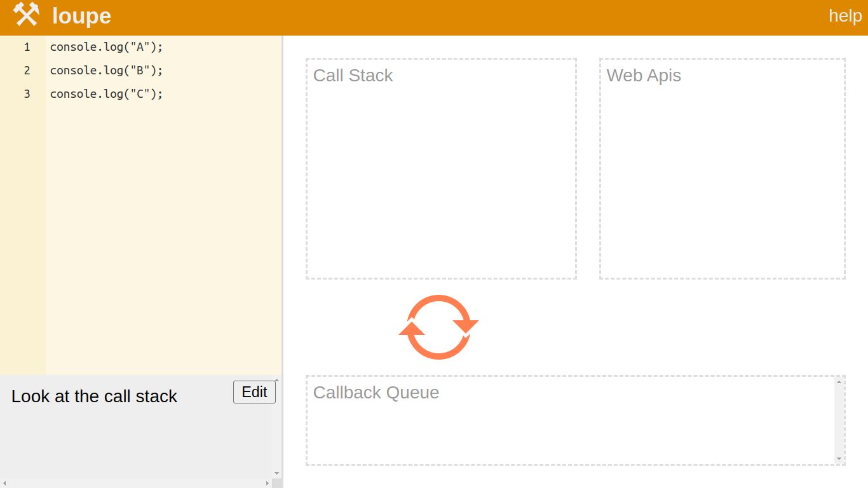Select line number 3 in gutter
Image resolution: width=868 pixels, height=488 pixels.
tap(27, 94)
